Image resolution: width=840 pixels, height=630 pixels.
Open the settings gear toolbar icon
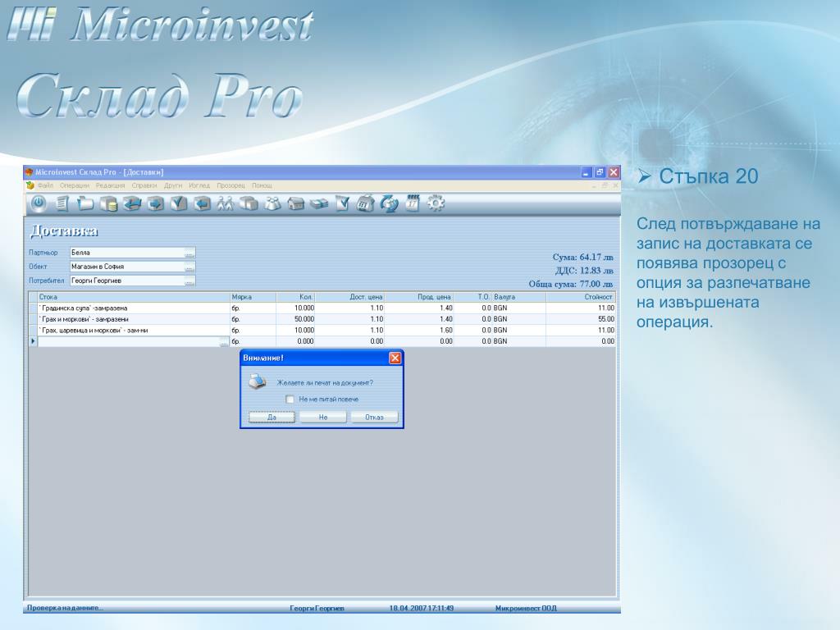click(436, 203)
